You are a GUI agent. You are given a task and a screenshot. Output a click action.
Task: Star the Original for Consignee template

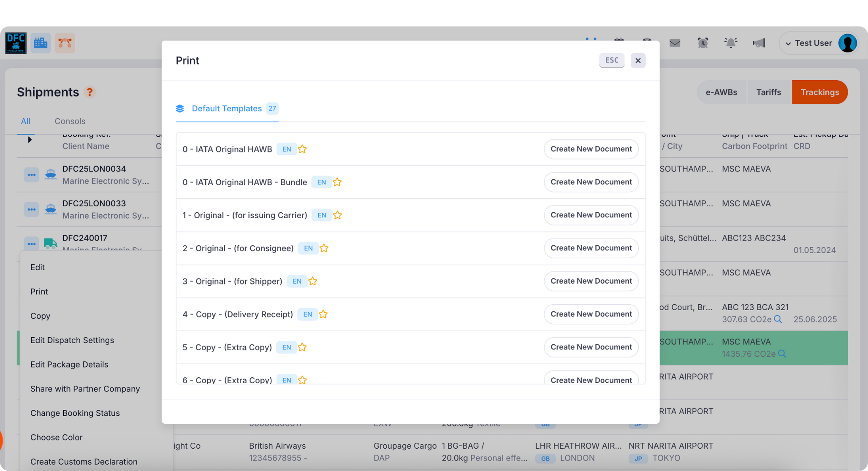tap(324, 248)
